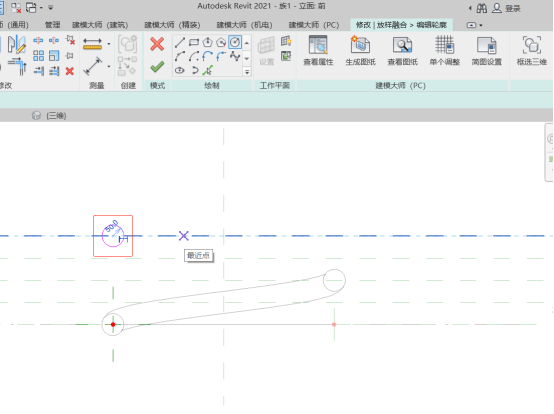
Task: Select the Pick Lines tool
Action: (207, 70)
